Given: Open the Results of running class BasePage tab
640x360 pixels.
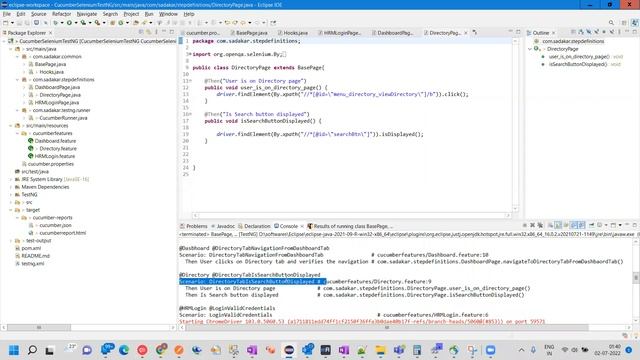Looking at the screenshot, I should (x=350, y=226).
